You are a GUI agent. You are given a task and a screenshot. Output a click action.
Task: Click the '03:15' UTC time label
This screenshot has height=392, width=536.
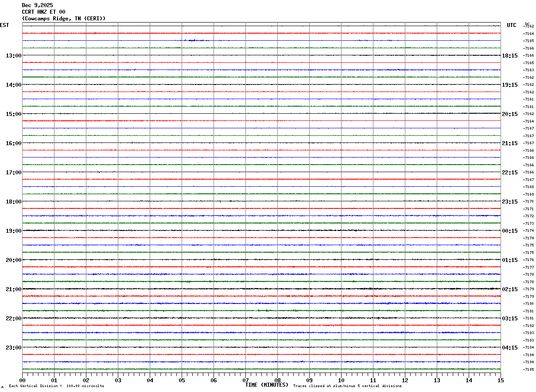(x=510, y=319)
